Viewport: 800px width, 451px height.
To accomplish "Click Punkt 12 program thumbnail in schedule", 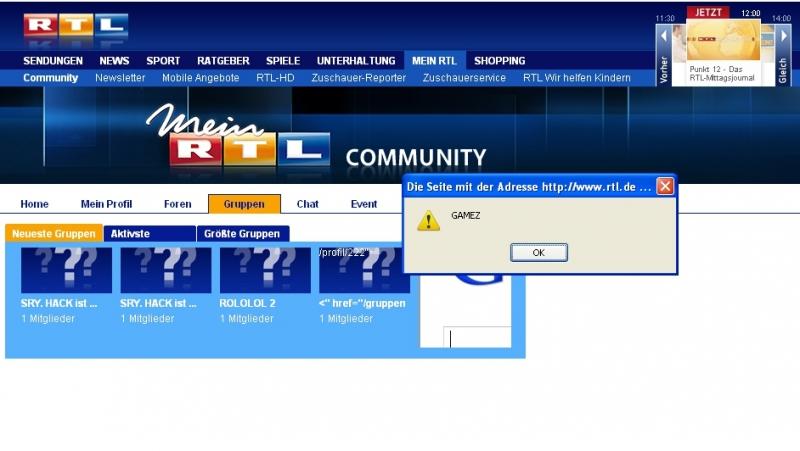I will pyautogui.click(x=723, y=40).
